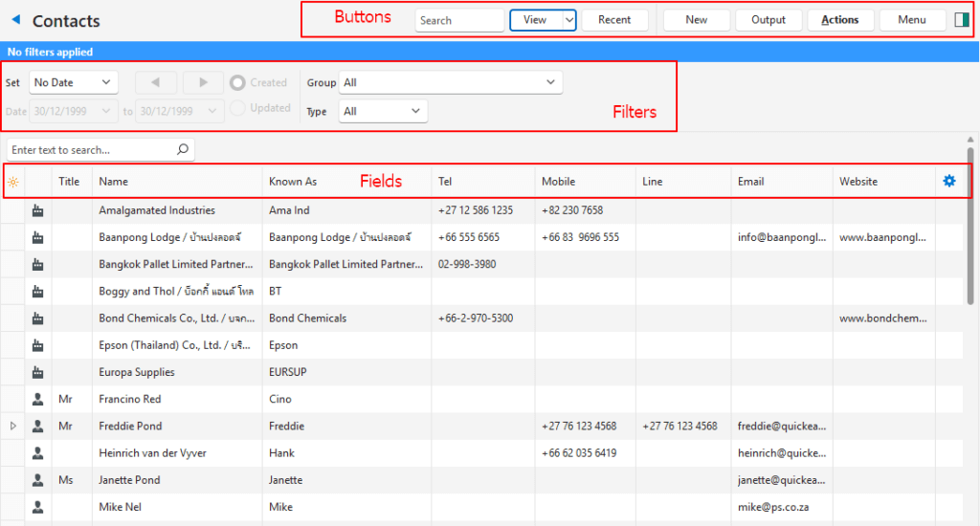Select the Created radio button
The height and width of the screenshot is (526, 980).
(237, 83)
